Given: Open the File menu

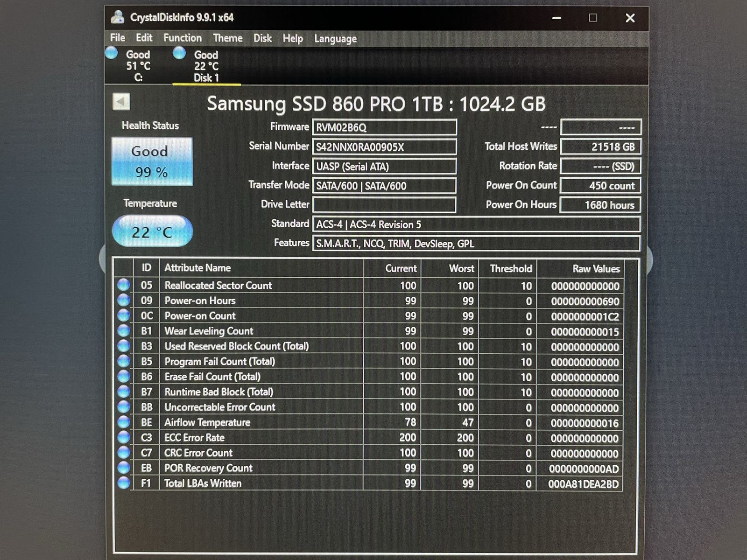Looking at the screenshot, I should 118,38.
